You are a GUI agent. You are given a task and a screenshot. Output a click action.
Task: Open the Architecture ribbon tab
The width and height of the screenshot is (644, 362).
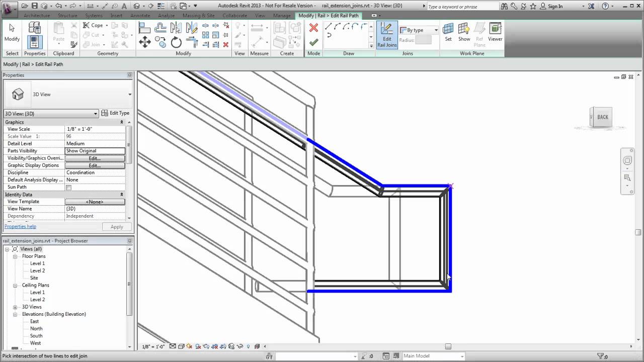click(x=37, y=16)
